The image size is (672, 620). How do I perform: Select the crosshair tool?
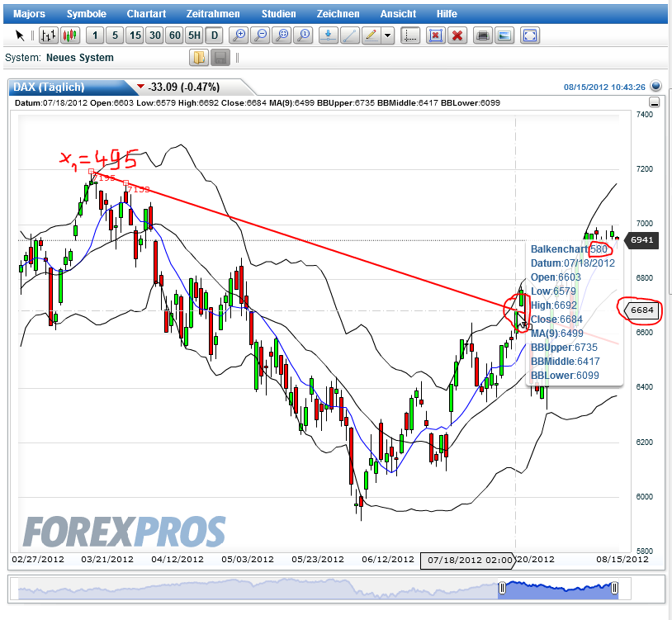[410, 35]
